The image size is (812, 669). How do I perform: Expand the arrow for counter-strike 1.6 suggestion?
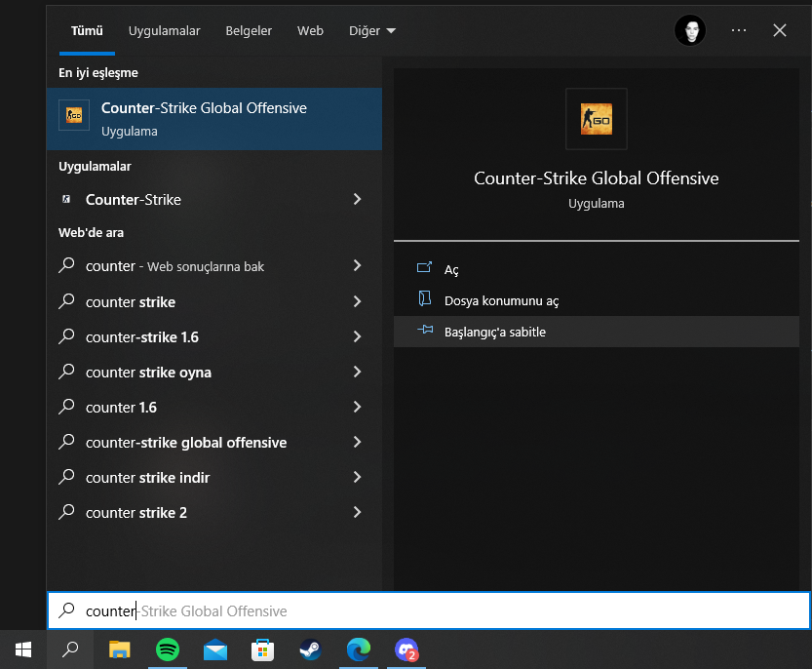tap(357, 337)
